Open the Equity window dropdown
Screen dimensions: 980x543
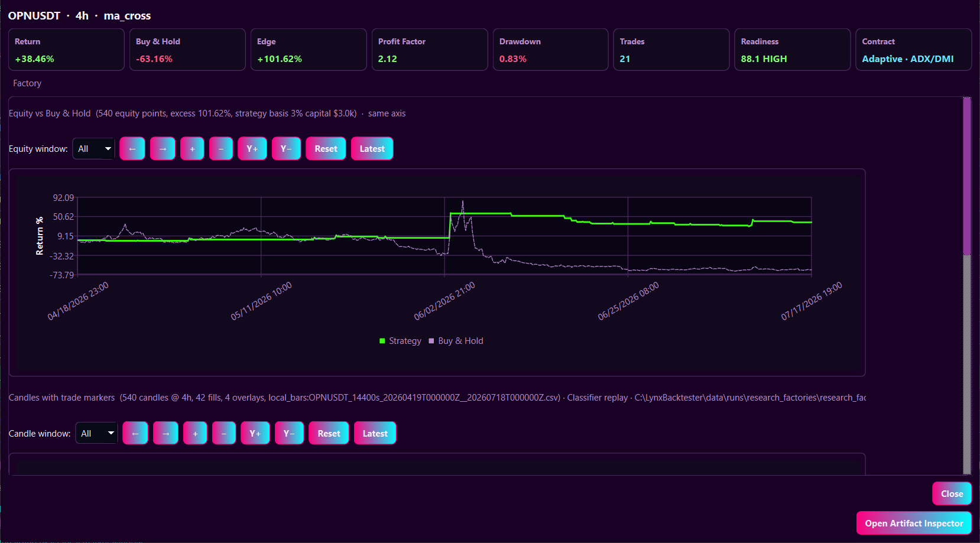93,149
